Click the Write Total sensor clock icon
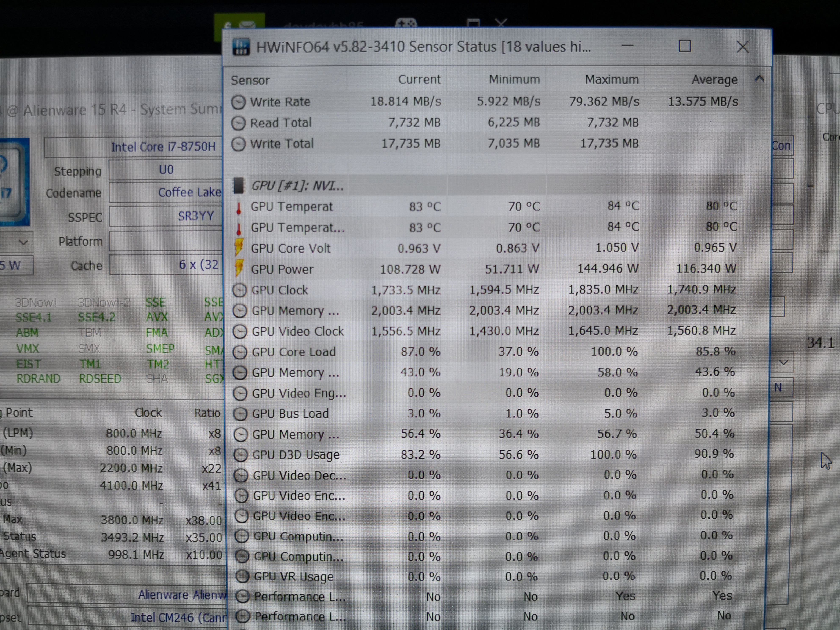Image resolution: width=840 pixels, height=630 pixels. (x=239, y=144)
